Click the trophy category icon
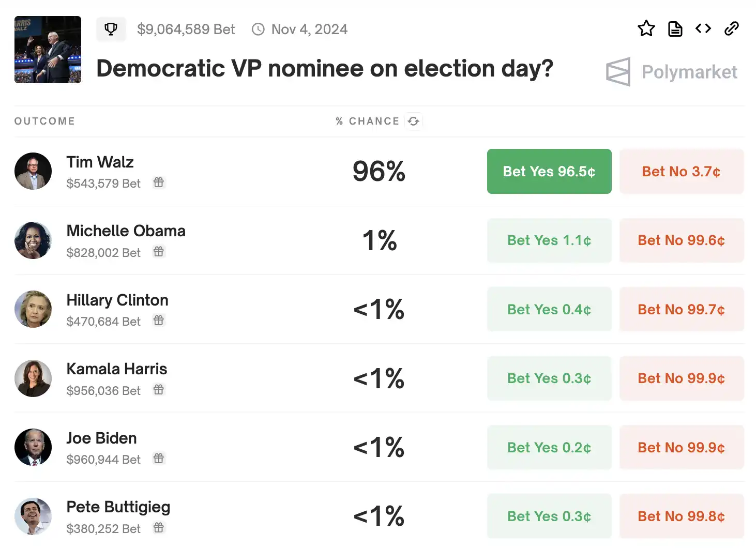The image size is (756, 548). (111, 29)
